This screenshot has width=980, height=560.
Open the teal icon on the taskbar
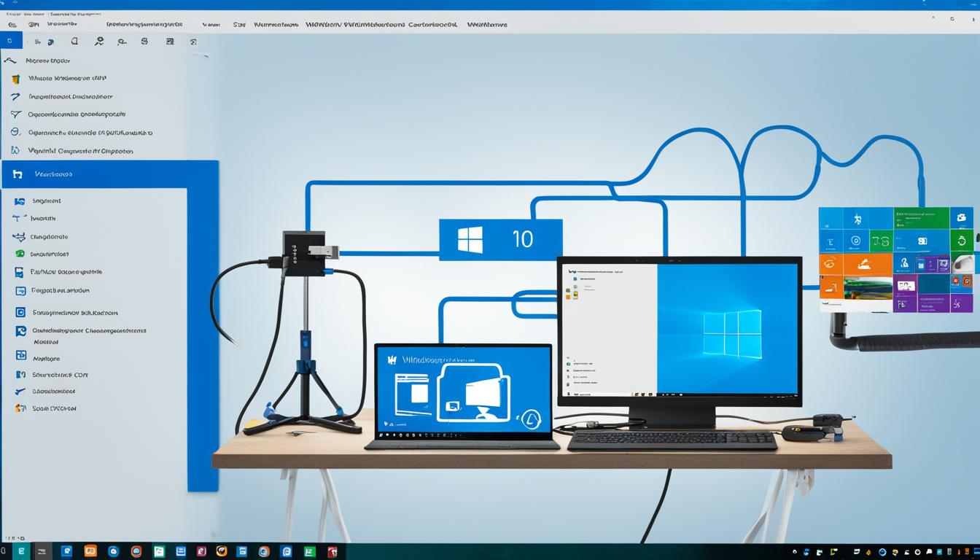[x=21, y=552]
